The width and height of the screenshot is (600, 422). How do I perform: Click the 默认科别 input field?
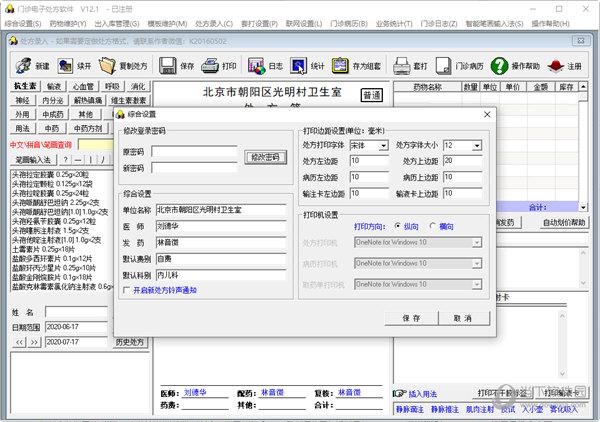point(221,275)
